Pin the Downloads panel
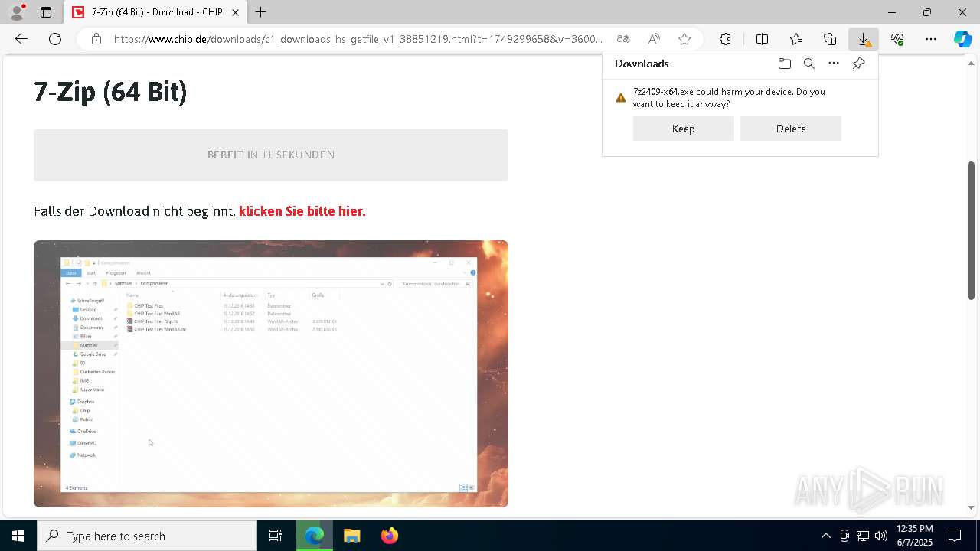This screenshot has height=551, width=980. point(858,64)
